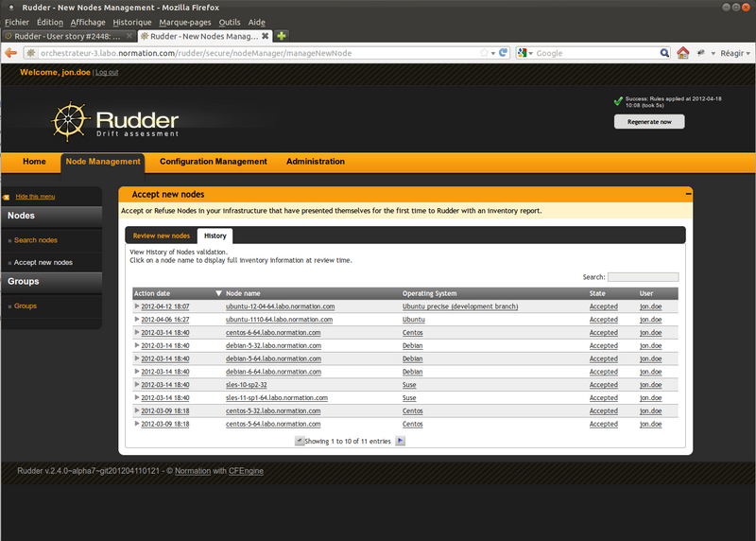Image resolution: width=756 pixels, height=541 pixels.
Task: Expand centos-5-64 row triangle
Action: point(137,423)
